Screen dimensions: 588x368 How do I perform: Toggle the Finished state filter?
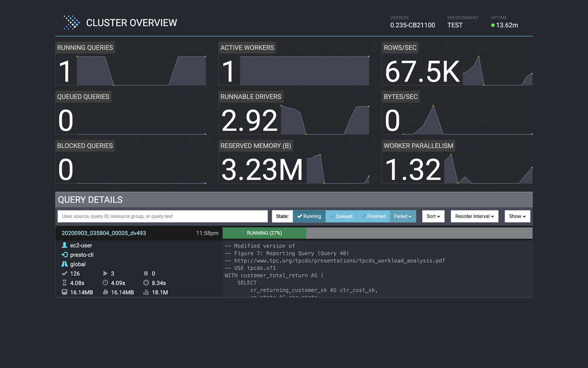(x=373, y=216)
